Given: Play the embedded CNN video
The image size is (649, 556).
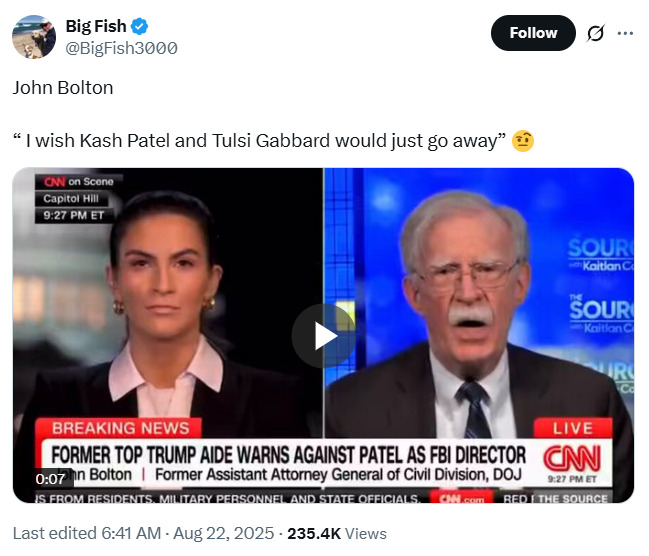Looking at the screenshot, I should [x=324, y=336].
